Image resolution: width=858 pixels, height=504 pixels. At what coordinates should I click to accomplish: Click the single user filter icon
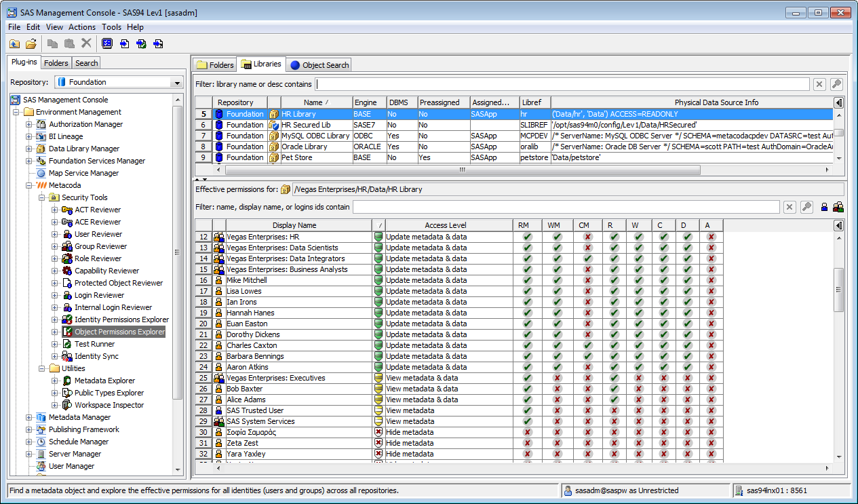(x=825, y=207)
